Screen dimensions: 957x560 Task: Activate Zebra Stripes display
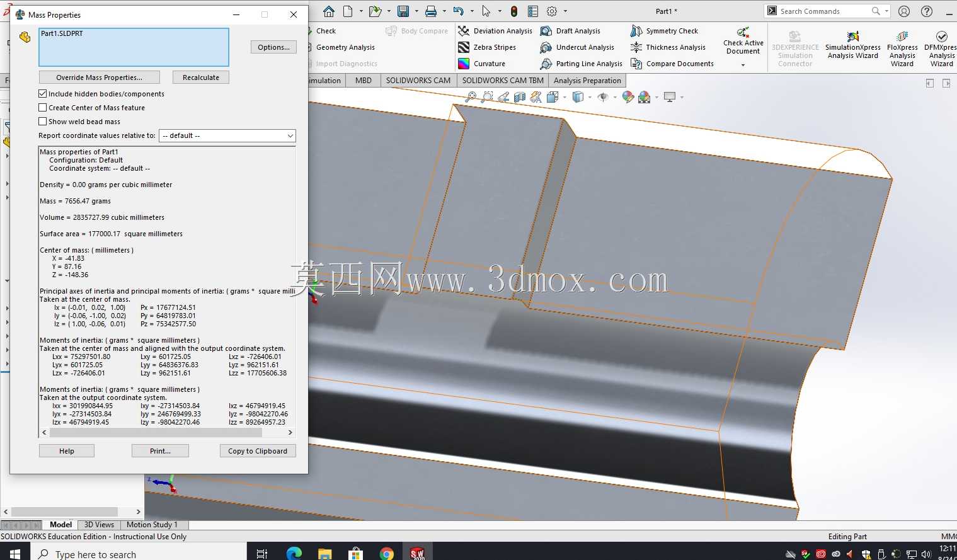487,47
